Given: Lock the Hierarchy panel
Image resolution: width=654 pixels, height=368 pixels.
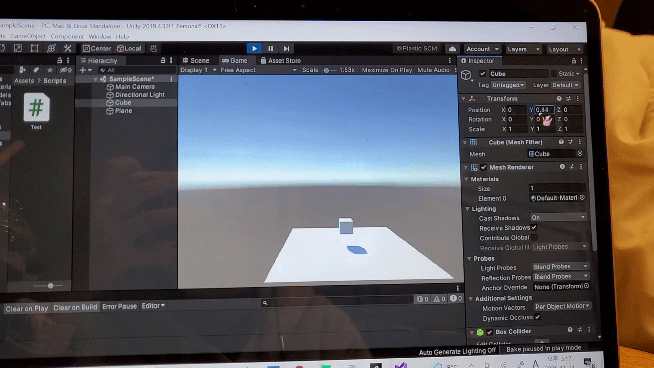Looking at the screenshot, I should 163,60.
